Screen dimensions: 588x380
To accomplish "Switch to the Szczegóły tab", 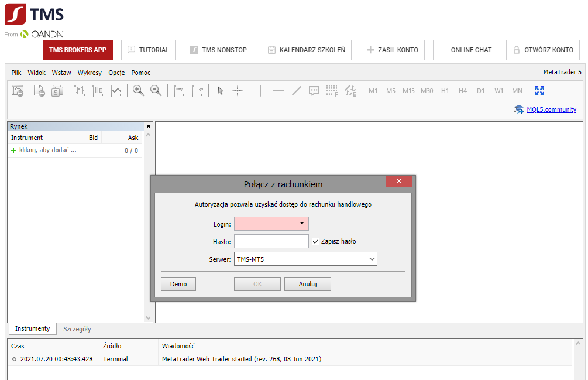I will [x=77, y=329].
